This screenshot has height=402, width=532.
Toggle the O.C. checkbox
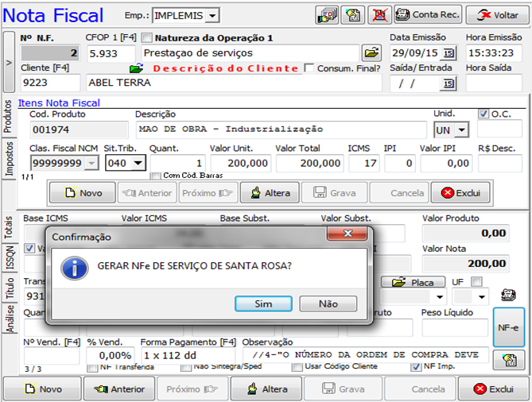[483, 114]
